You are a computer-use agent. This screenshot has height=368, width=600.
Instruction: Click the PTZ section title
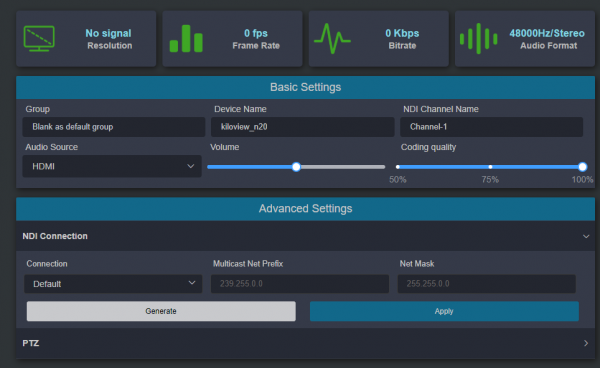pyautogui.click(x=31, y=343)
